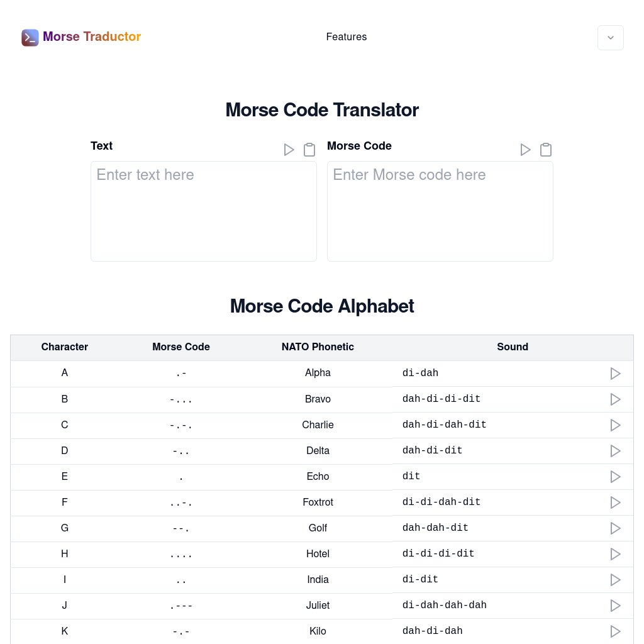
Task: Play the sound for letter J Juliet
Action: click(615, 606)
